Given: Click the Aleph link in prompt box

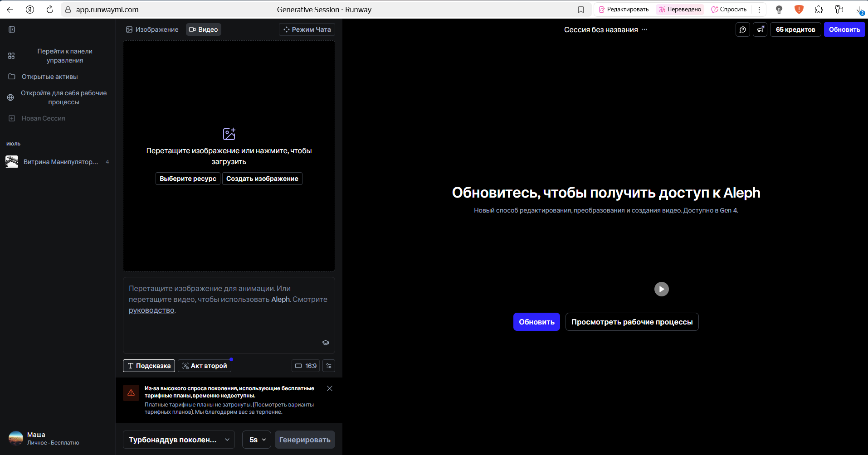Looking at the screenshot, I should (280, 299).
